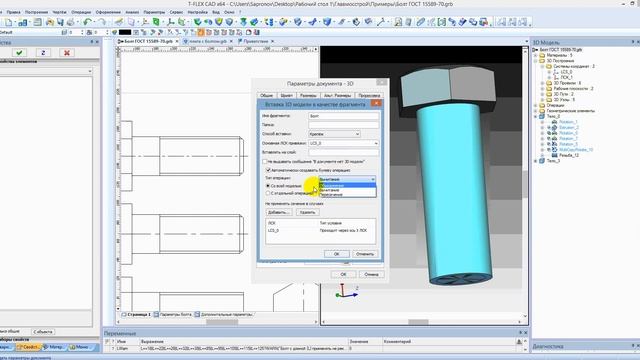The width and height of the screenshot is (640, 360).
Task: Select 'Со всей моделью' radio button
Action: tap(268, 186)
